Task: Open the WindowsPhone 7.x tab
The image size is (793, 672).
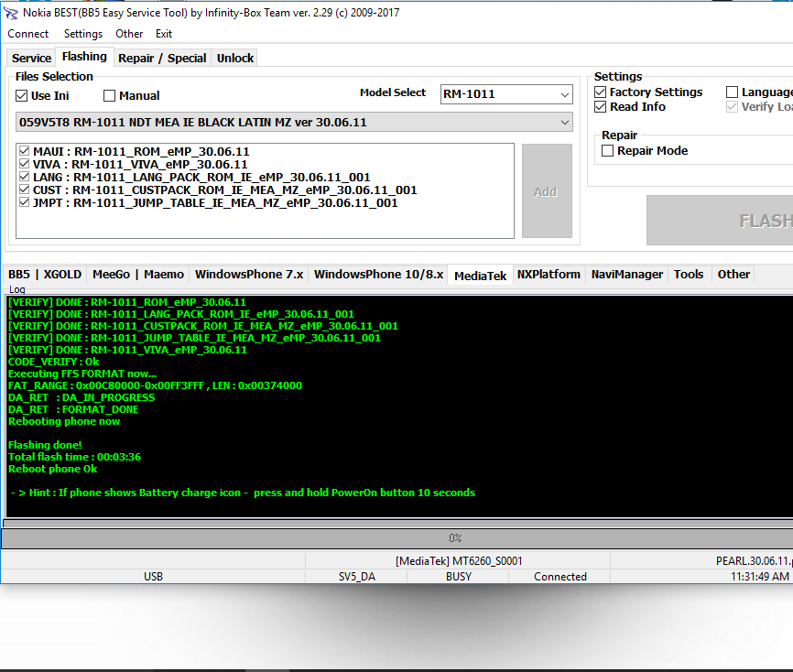Action: (249, 275)
